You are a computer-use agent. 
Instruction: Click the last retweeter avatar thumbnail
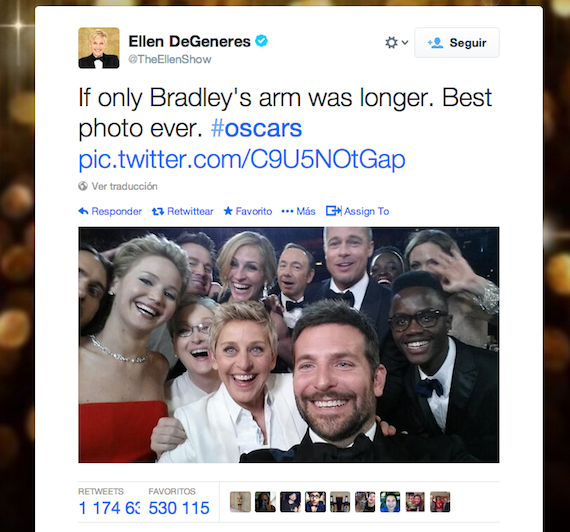pyautogui.click(x=440, y=502)
